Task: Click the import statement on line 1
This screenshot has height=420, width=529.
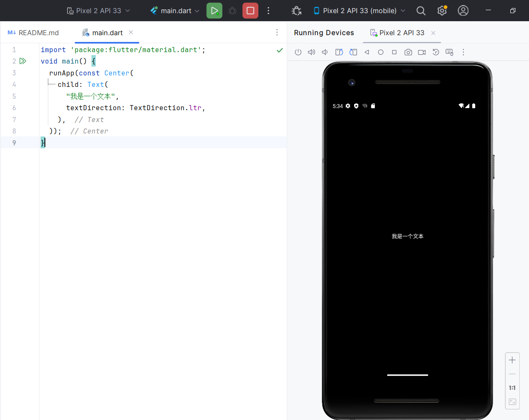Action: coord(123,50)
